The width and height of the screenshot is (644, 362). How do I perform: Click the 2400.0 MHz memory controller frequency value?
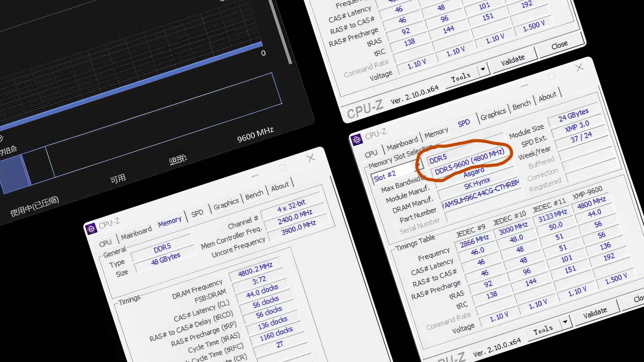[x=295, y=217]
